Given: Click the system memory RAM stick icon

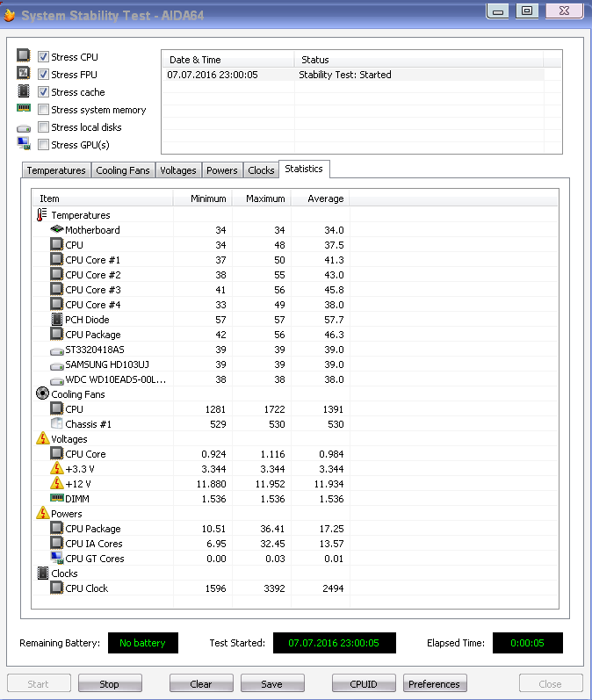Looking at the screenshot, I should pos(24,107).
